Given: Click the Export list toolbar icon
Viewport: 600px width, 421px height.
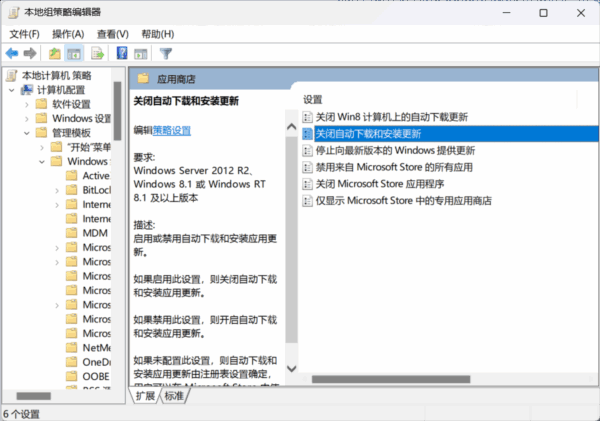Looking at the screenshot, I should pyautogui.click(x=98, y=53).
